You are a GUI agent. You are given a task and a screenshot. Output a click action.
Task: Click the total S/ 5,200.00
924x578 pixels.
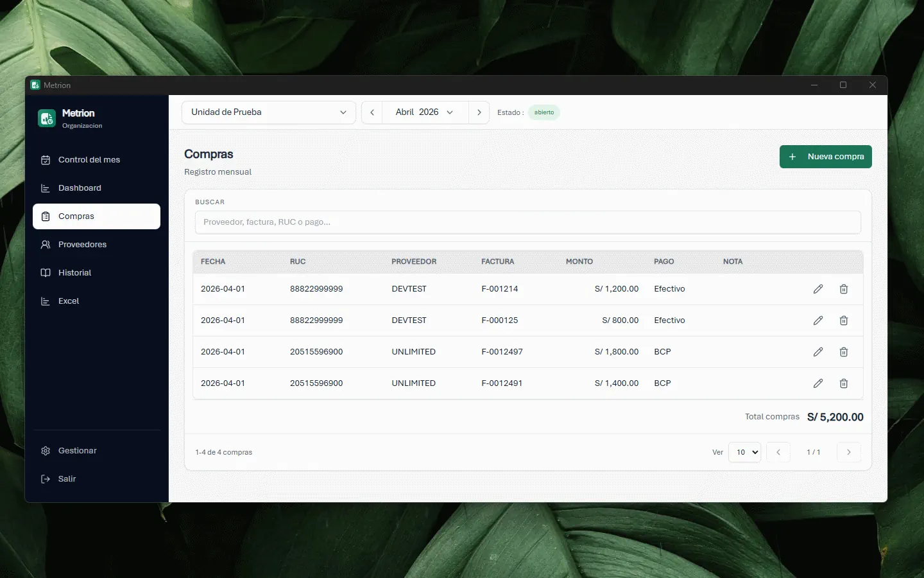pyautogui.click(x=835, y=417)
